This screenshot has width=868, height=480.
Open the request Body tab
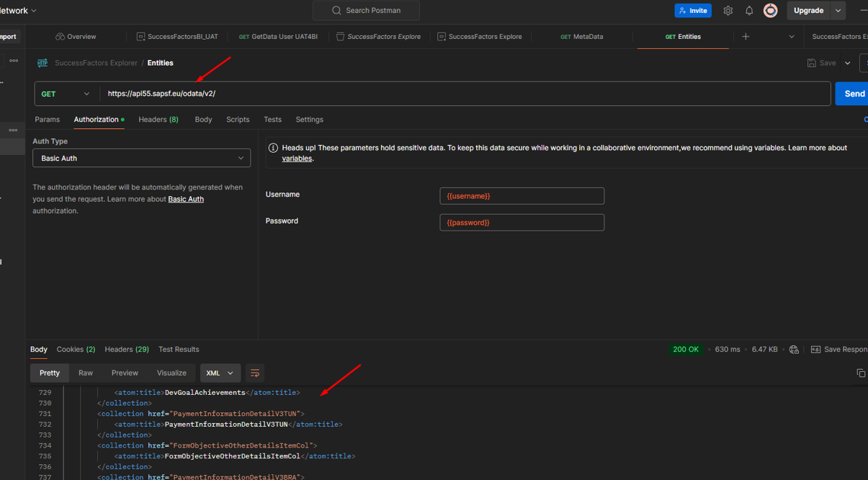[203, 120]
